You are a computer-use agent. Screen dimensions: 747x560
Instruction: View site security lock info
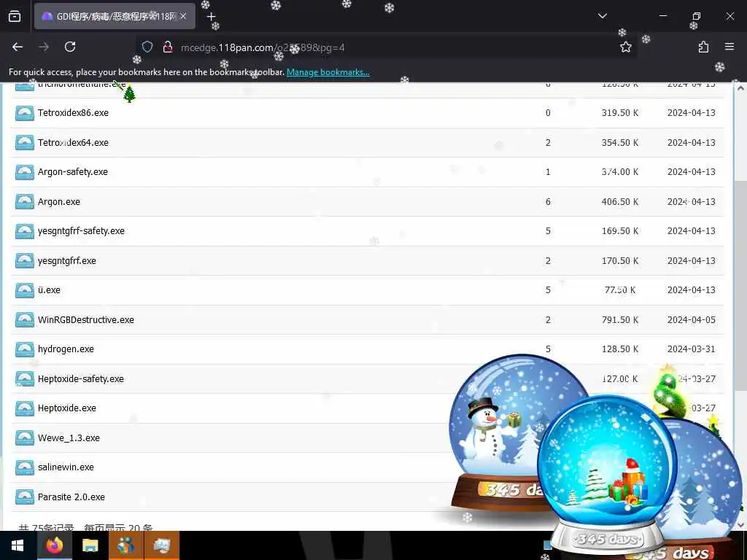[x=167, y=47]
